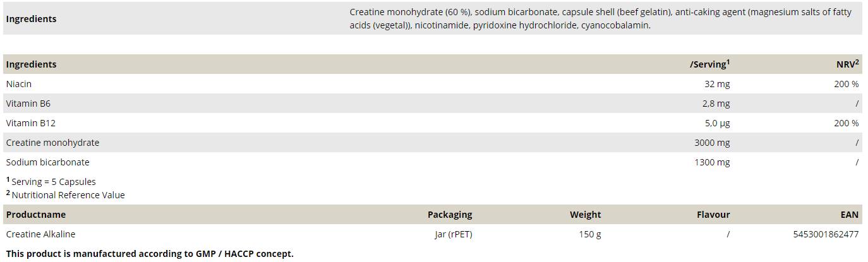868x262 pixels.
Task: Select the Creatine monohydrate row label
Action: click(x=52, y=143)
